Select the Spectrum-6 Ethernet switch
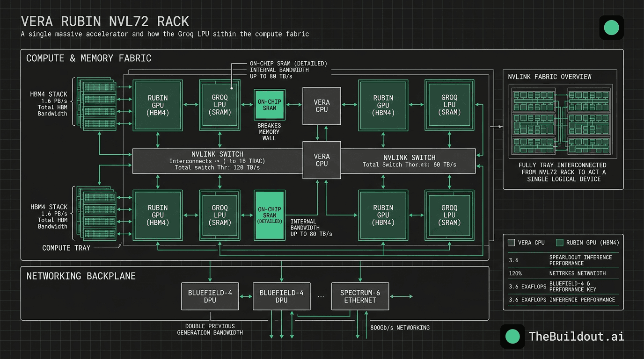This screenshot has width=644, height=359. (x=360, y=296)
